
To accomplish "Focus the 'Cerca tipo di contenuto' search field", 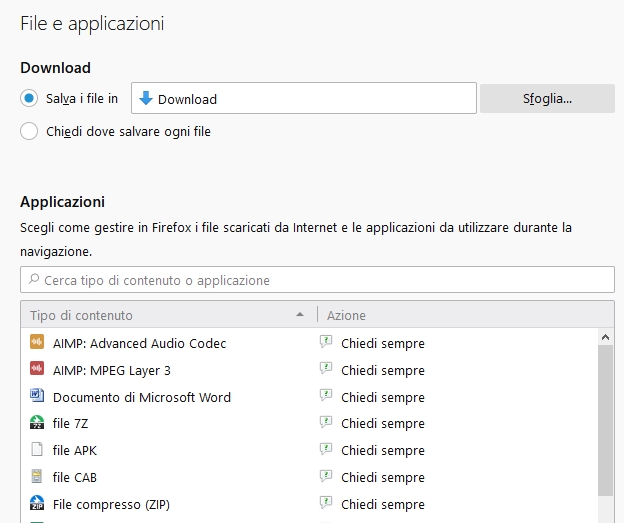I will tap(317, 280).
